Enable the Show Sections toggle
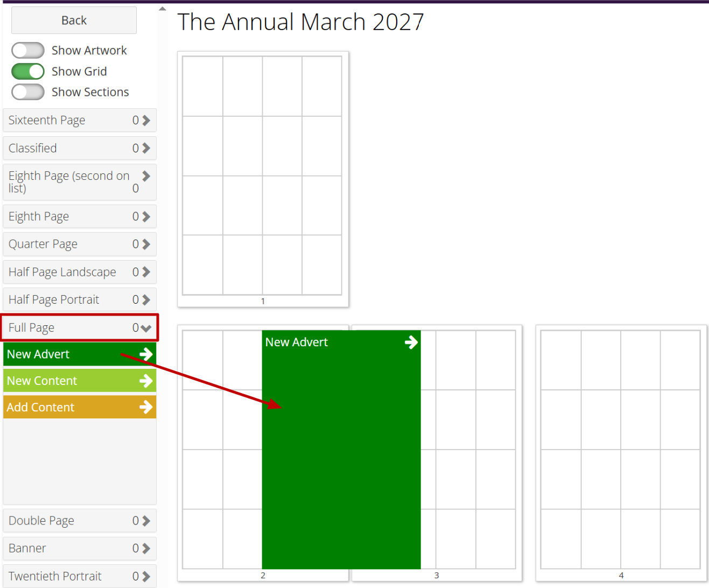The image size is (709, 588). click(28, 92)
